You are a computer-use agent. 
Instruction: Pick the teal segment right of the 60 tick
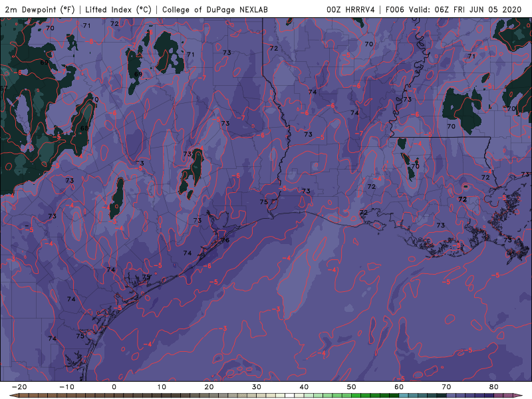pos(404,395)
